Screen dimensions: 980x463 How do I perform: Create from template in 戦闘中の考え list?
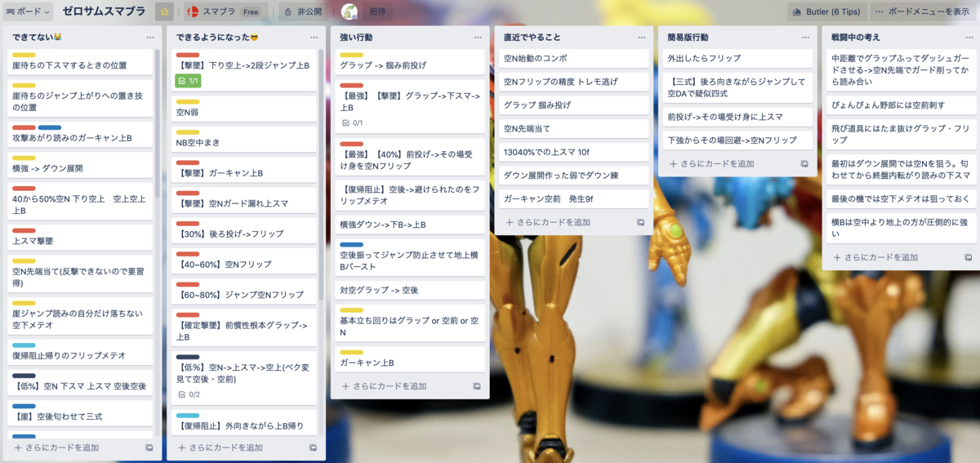[x=968, y=257]
